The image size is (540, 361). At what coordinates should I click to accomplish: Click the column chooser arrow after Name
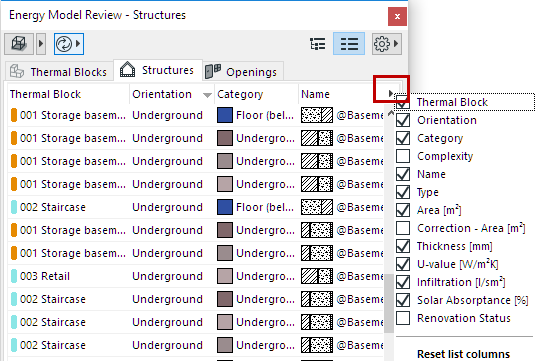(x=390, y=93)
